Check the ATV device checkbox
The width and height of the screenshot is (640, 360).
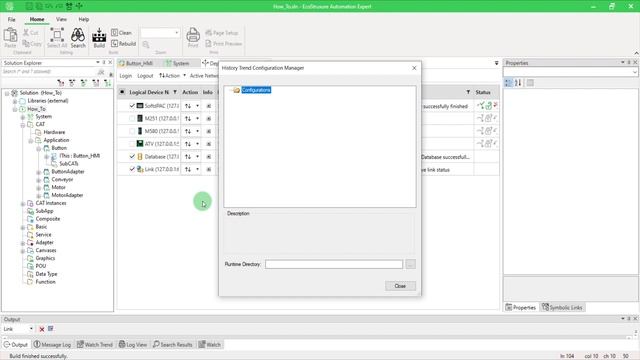pos(132,144)
